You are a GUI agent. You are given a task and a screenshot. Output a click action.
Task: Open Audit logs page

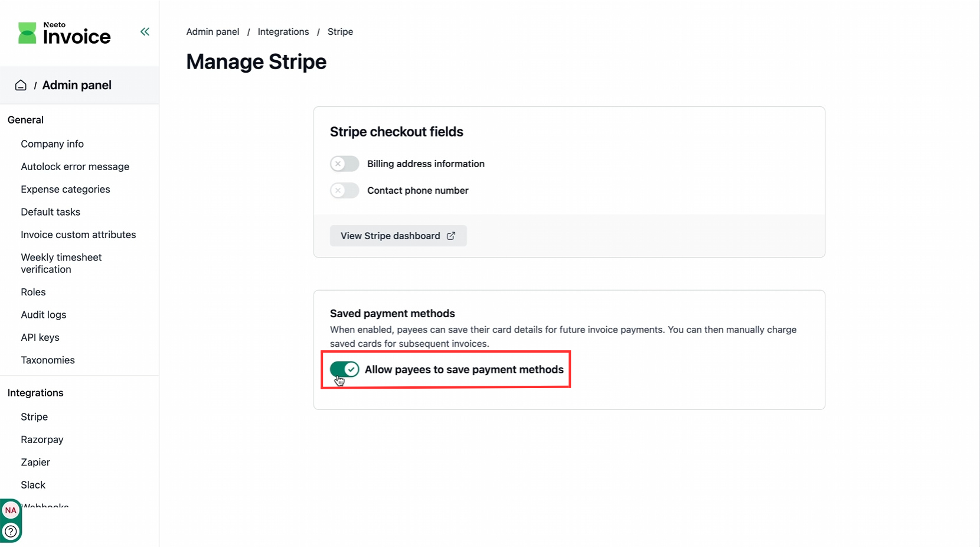pos(44,315)
